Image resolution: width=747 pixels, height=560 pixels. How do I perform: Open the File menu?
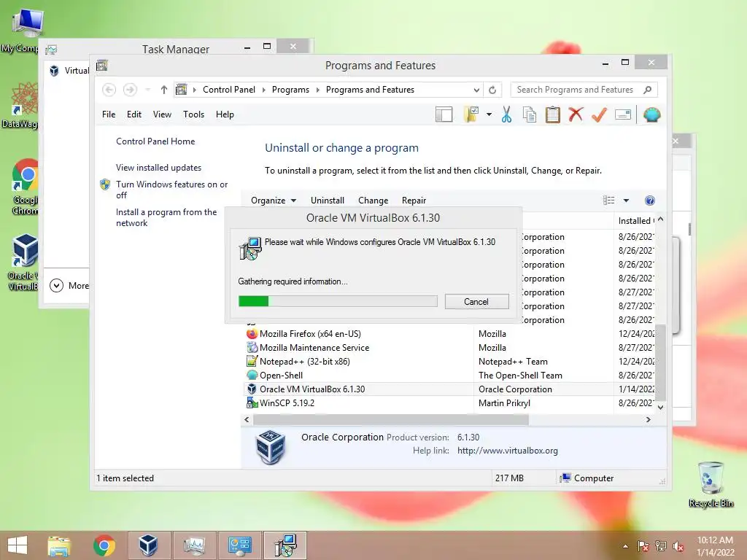point(109,114)
